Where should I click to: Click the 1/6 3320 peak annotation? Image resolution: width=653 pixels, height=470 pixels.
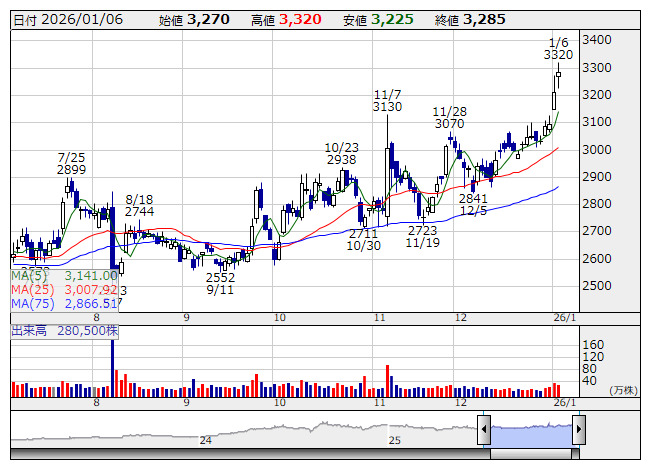pos(558,49)
